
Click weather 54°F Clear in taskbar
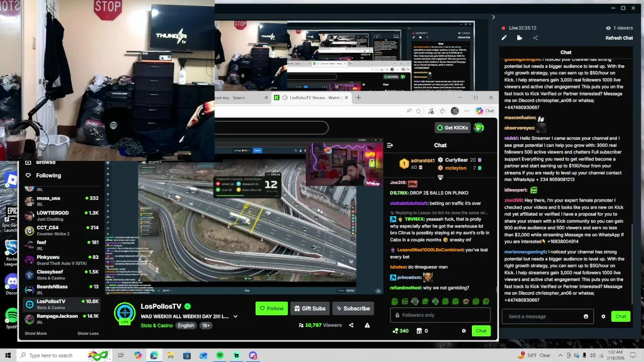point(535,355)
